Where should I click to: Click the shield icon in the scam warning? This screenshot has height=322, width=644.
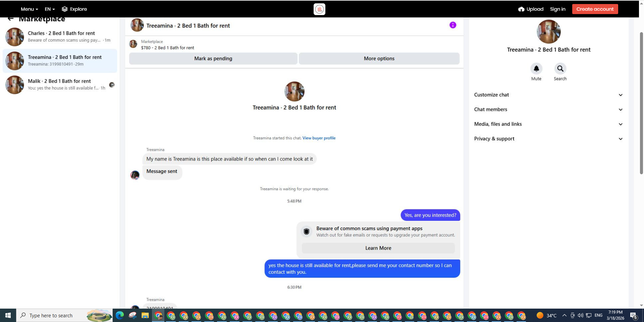coord(307,232)
